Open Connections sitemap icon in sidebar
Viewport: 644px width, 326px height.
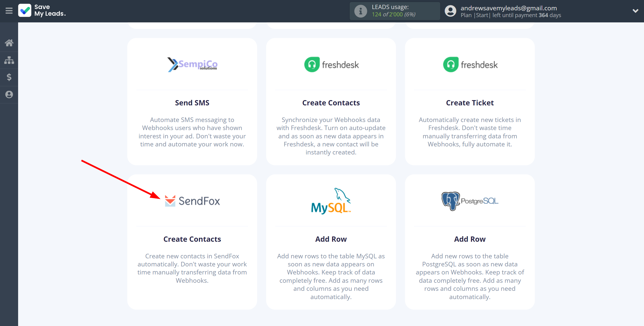9,60
